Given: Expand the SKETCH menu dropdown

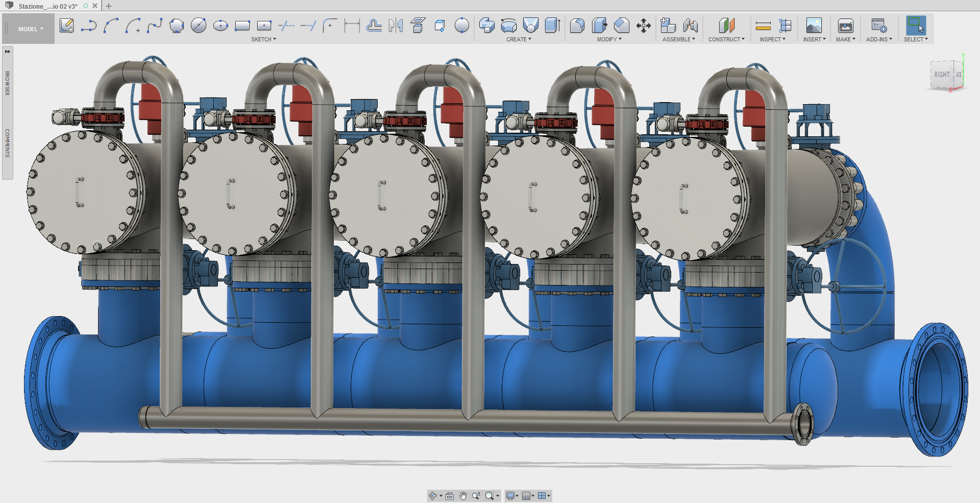Looking at the screenshot, I should [x=263, y=39].
